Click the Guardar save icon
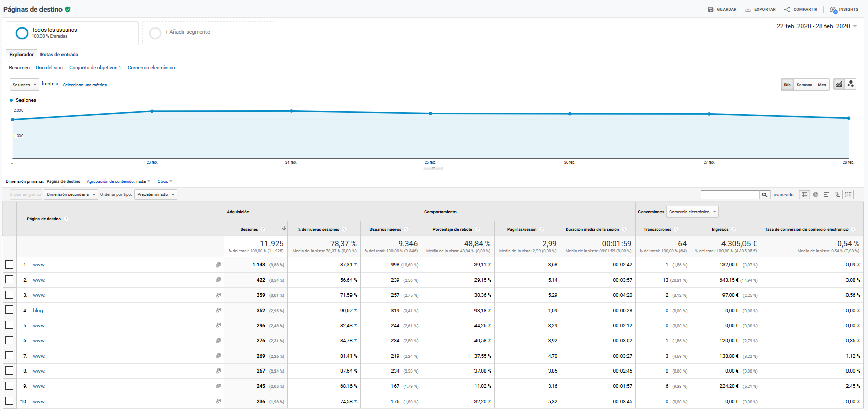The width and height of the screenshot is (868, 411). (711, 9)
